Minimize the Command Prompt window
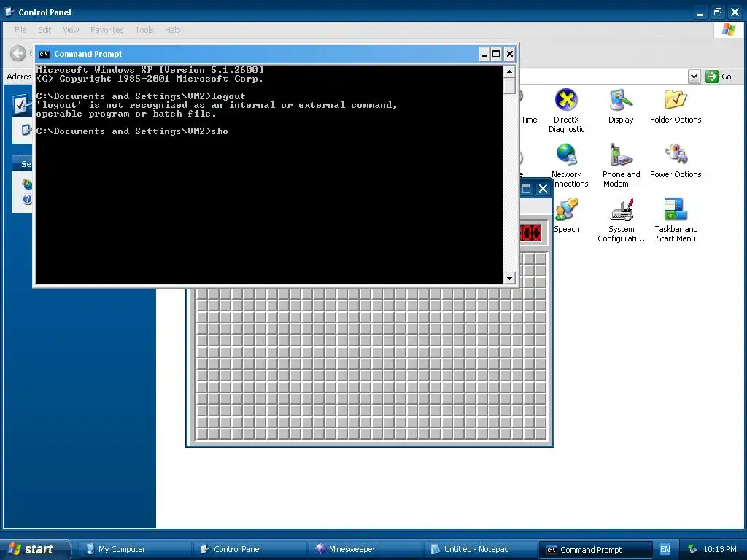The width and height of the screenshot is (747, 560). pyautogui.click(x=484, y=54)
